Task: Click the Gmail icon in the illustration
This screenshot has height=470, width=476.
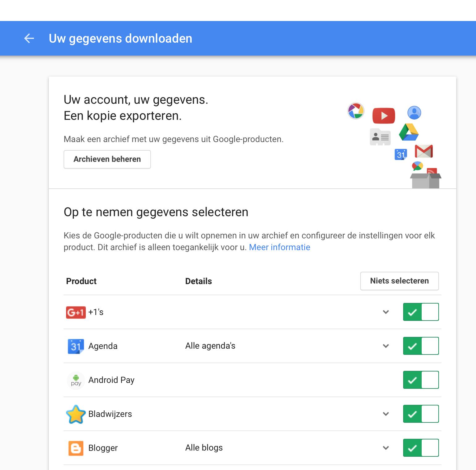Action: 424,151
